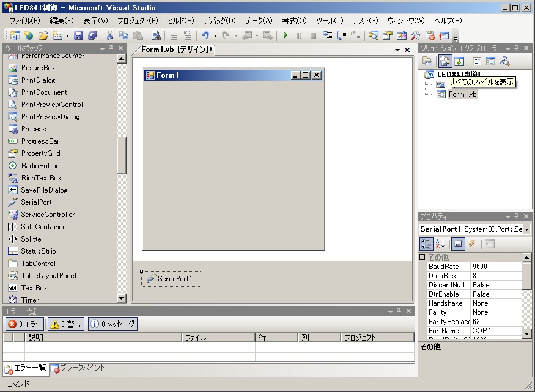This screenshot has width=535, height=392.
Task: Click the toolbox vertical scrollbar thumb
Action: coord(122,156)
